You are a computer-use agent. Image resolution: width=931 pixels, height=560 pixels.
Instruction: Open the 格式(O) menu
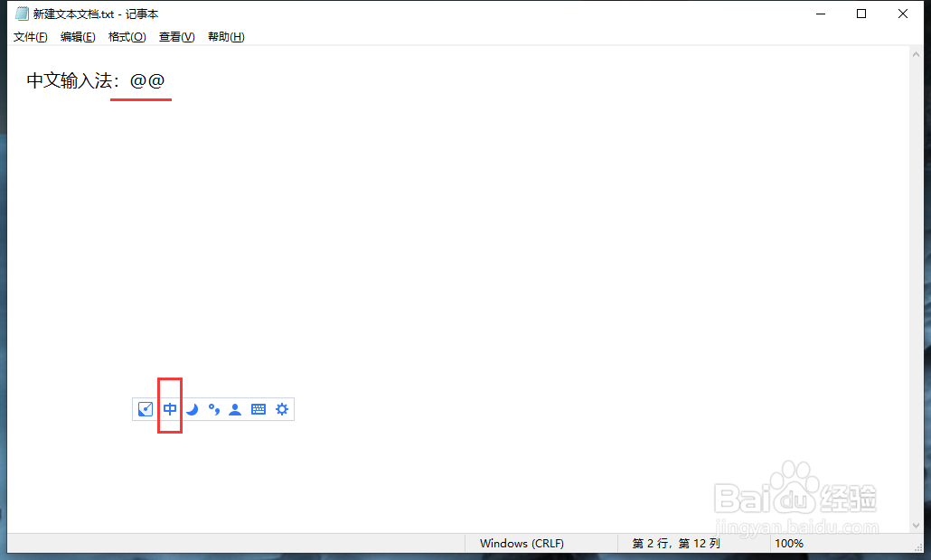[127, 37]
